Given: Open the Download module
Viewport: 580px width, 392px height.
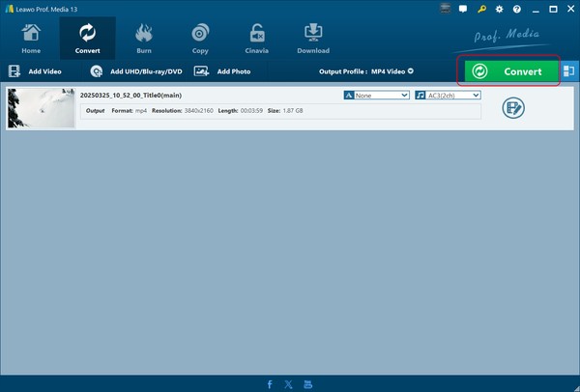Looking at the screenshot, I should (x=313, y=39).
